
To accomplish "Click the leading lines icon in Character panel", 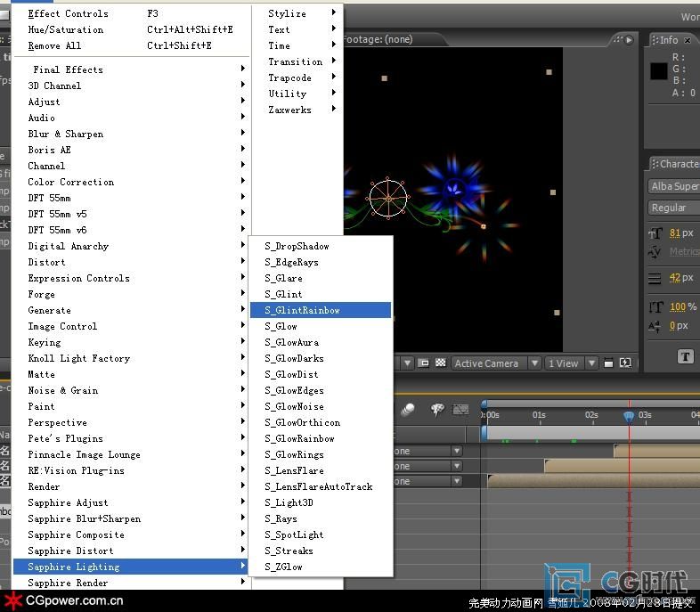I will click(655, 278).
